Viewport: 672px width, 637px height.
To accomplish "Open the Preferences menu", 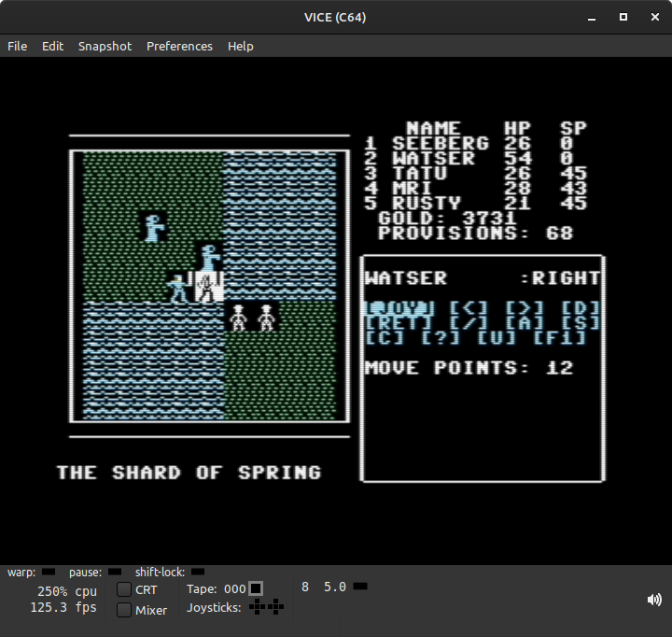I will 179,46.
